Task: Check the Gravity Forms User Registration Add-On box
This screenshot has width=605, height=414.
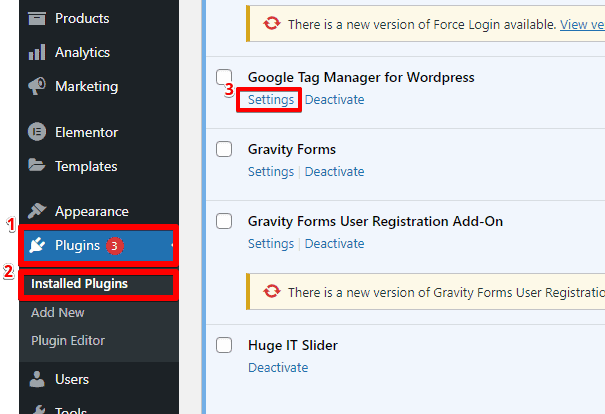Action: tap(224, 221)
